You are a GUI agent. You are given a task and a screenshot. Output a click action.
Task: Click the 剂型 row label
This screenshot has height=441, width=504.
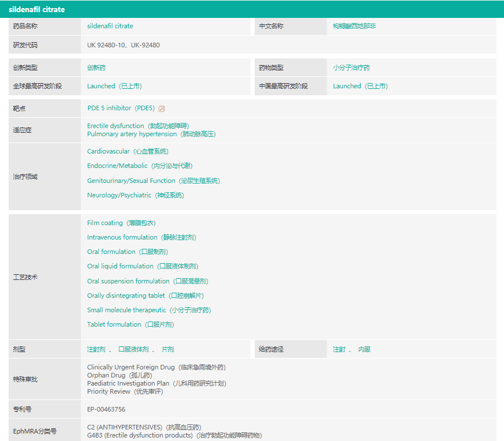[19, 349]
